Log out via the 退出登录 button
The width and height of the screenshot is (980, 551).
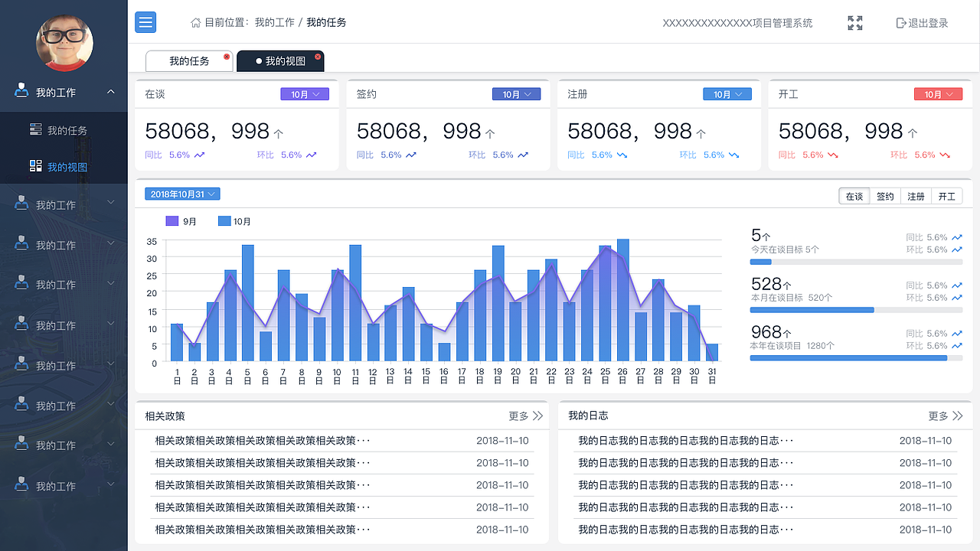click(x=922, y=23)
